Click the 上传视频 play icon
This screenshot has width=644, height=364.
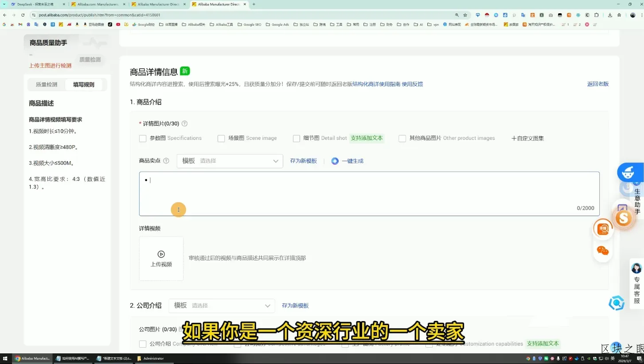pos(161,254)
